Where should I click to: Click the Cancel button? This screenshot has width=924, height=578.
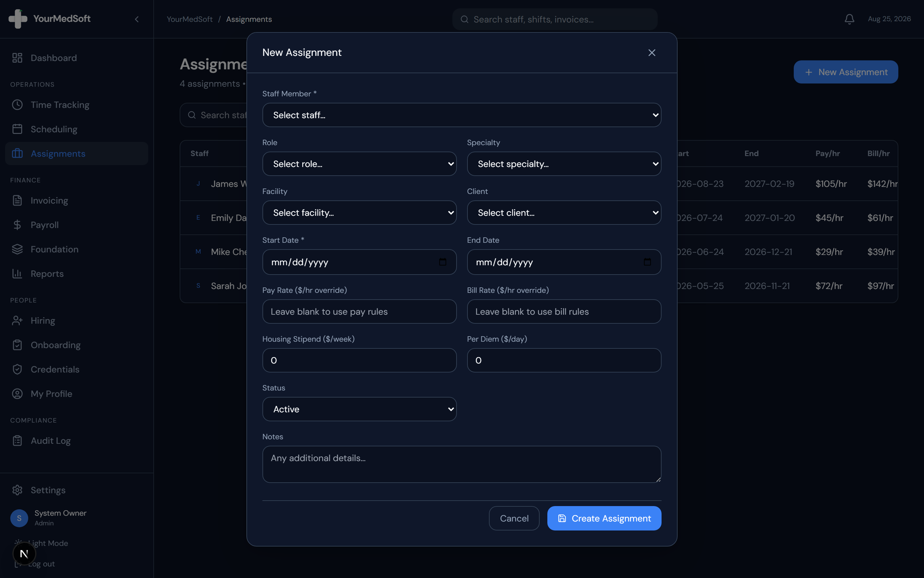(x=514, y=518)
